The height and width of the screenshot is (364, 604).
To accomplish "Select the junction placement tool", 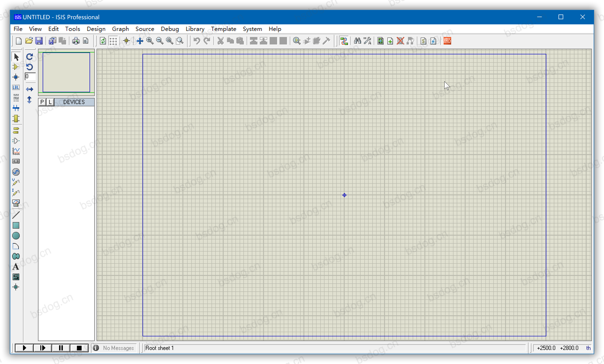I will pyautogui.click(x=15, y=77).
